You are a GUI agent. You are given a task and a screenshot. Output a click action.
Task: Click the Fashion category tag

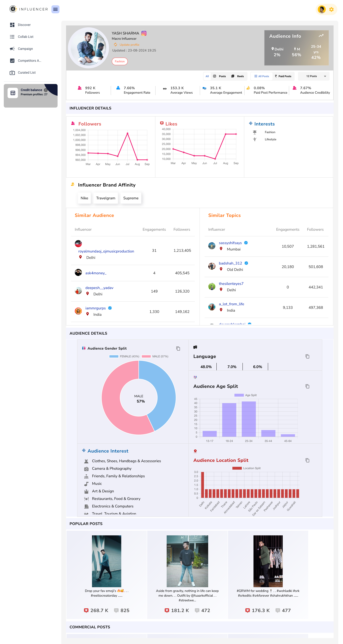point(120,62)
